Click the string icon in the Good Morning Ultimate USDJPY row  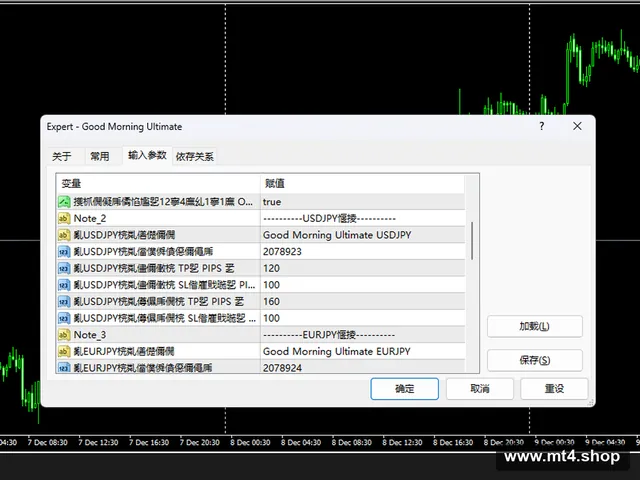64,235
